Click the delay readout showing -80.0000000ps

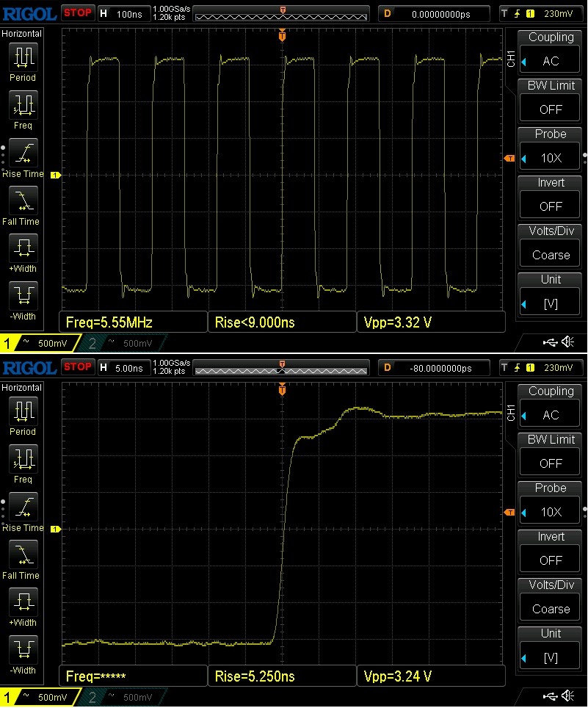click(434, 368)
